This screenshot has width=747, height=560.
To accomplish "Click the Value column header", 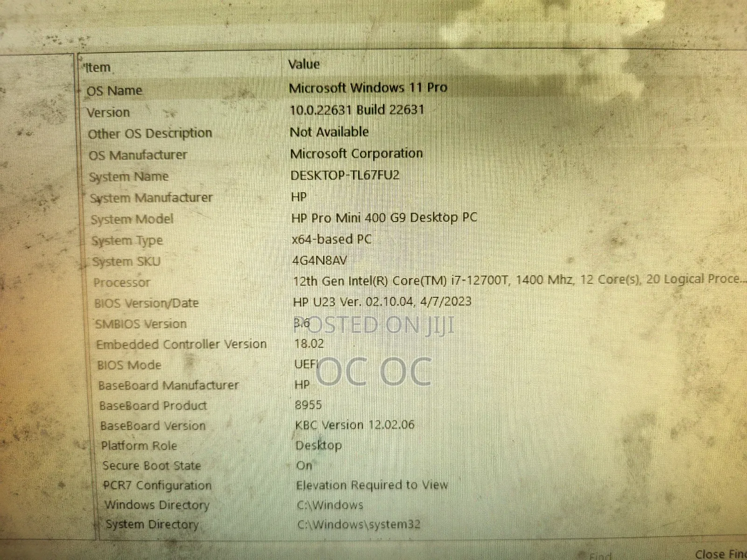I will (304, 64).
